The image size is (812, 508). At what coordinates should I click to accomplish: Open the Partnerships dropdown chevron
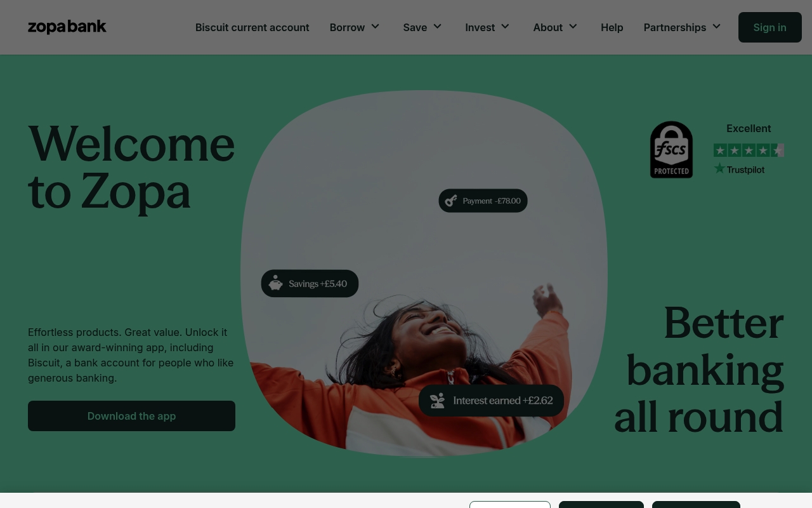[716, 27]
